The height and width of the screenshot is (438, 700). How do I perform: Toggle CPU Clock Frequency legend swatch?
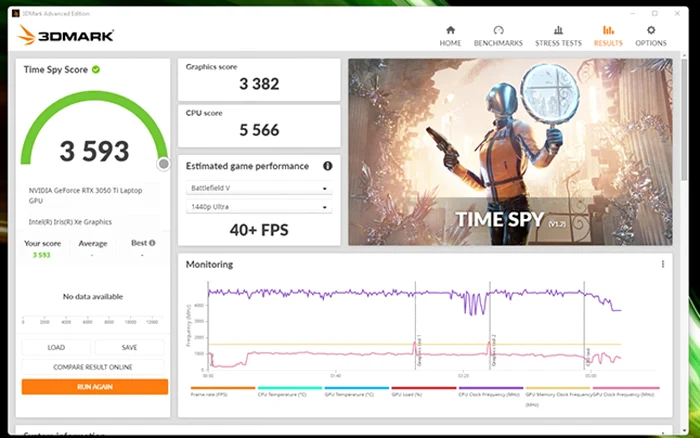pos(491,388)
